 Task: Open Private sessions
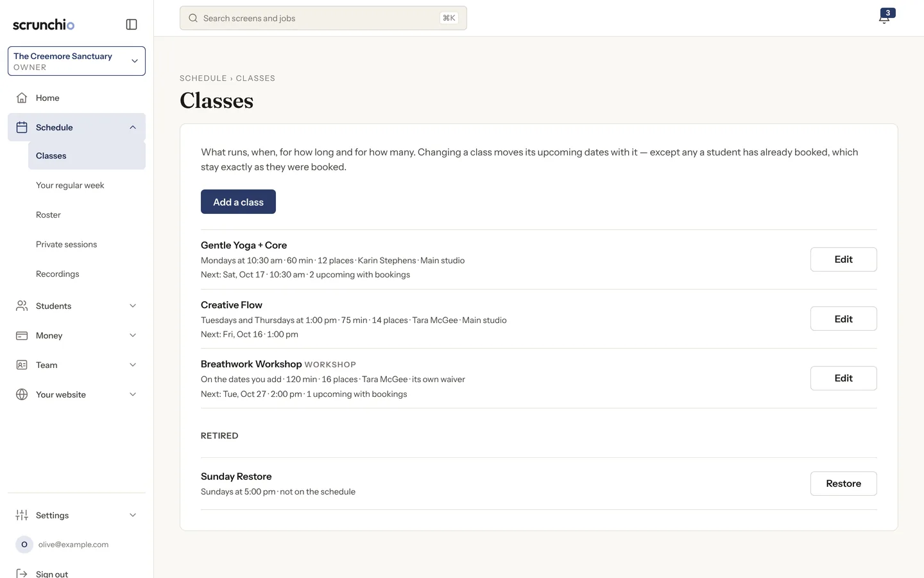(x=87, y=244)
